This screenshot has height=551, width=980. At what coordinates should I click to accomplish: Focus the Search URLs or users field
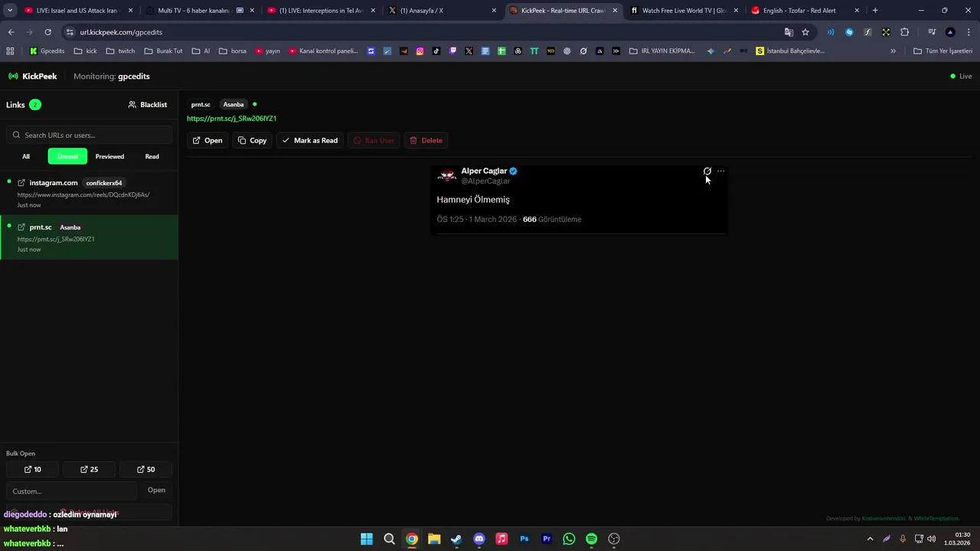tap(89, 135)
